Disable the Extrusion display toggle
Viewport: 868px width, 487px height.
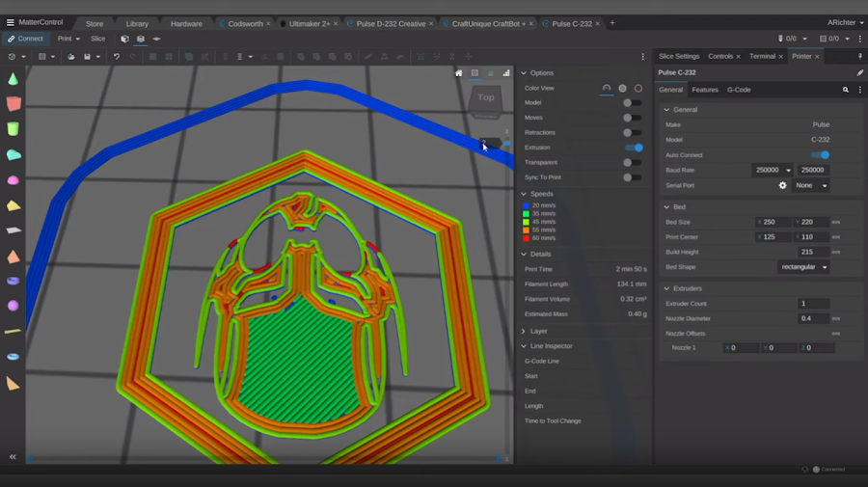pos(634,148)
